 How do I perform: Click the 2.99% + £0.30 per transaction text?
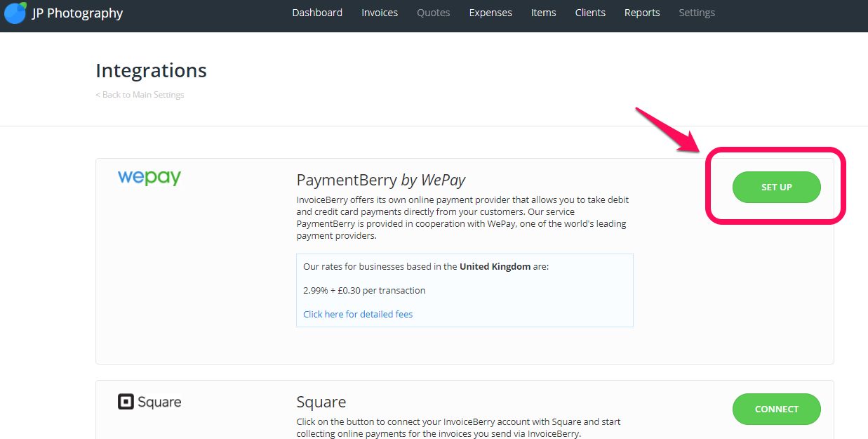tap(364, 290)
